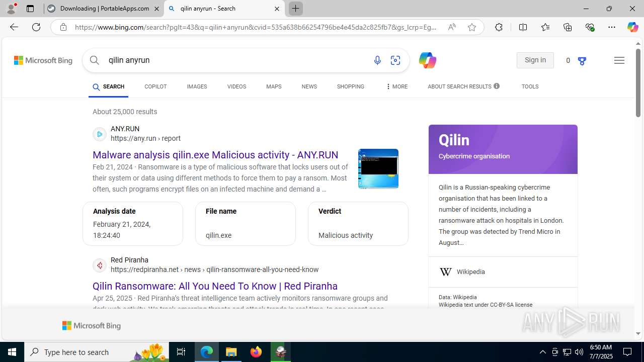This screenshot has height=362, width=644.
Task: Click Red Piranha favicon beside result
Action: (x=100, y=265)
